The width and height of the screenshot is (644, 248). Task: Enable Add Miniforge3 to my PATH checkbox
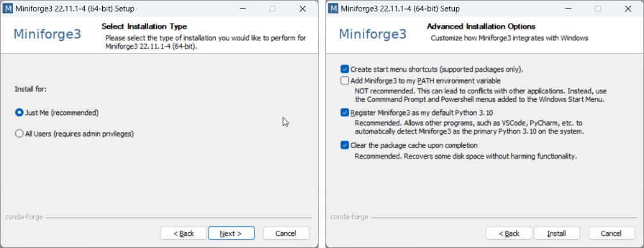(344, 81)
